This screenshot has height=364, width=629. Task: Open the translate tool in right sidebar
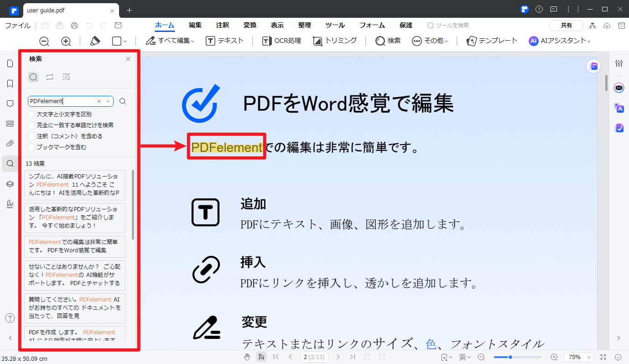click(x=619, y=108)
